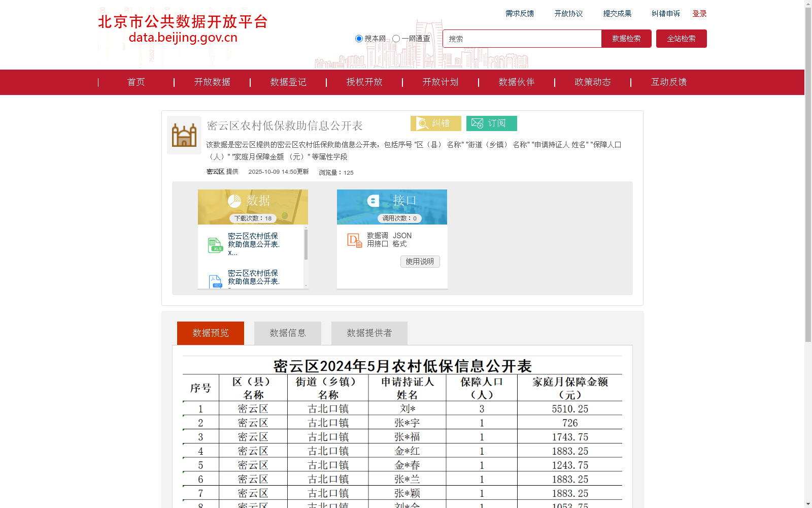The height and width of the screenshot is (508, 812).
Task: Focus the 搜索 search input field
Action: tap(522, 39)
